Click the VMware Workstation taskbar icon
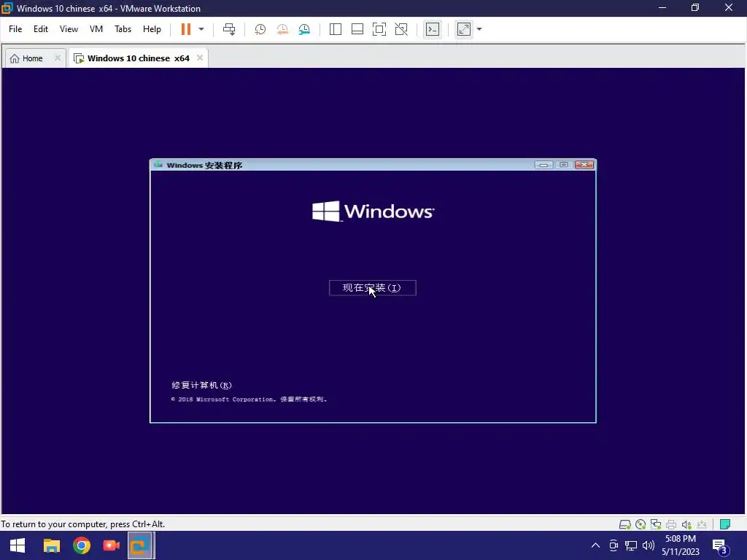Image resolution: width=747 pixels, height=560 pixels. click(x=141, y=545)
